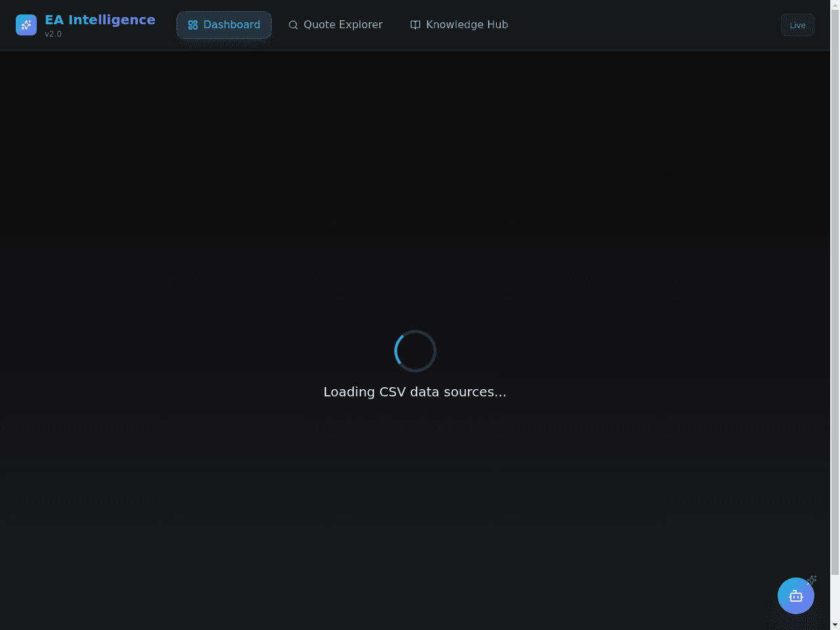Open the Quote Explorer tab
The image size is (840, 630).
pos(335,25)
